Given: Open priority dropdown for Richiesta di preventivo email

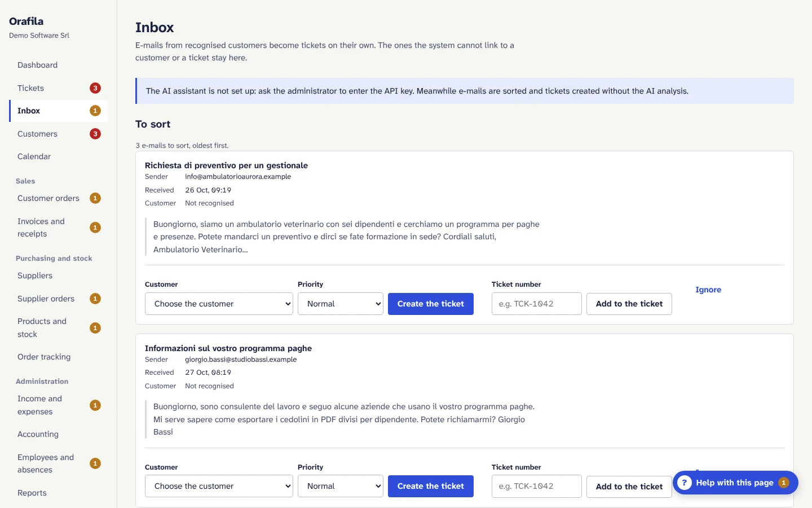Looking at the screenshot, I should tap(341, 304).
